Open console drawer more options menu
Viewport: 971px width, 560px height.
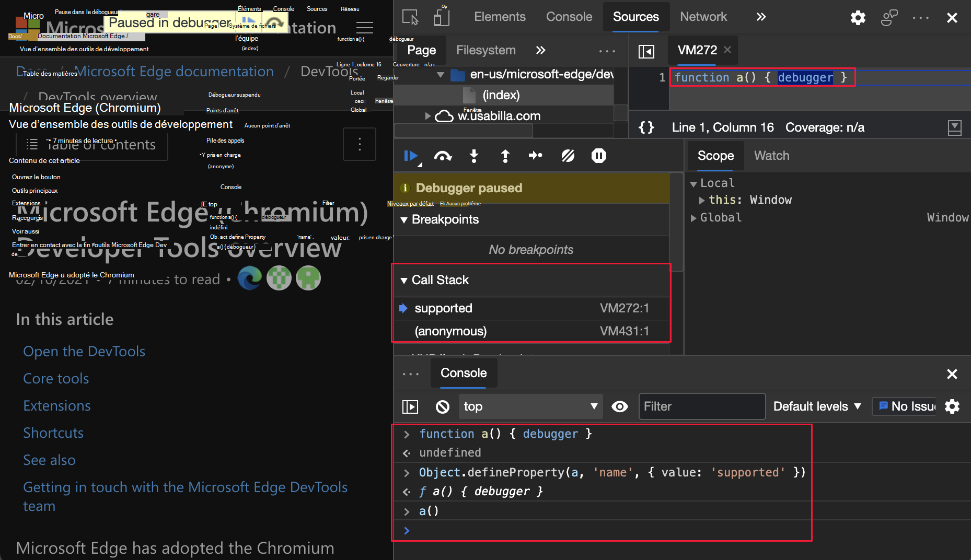click(x=411, y=374)
